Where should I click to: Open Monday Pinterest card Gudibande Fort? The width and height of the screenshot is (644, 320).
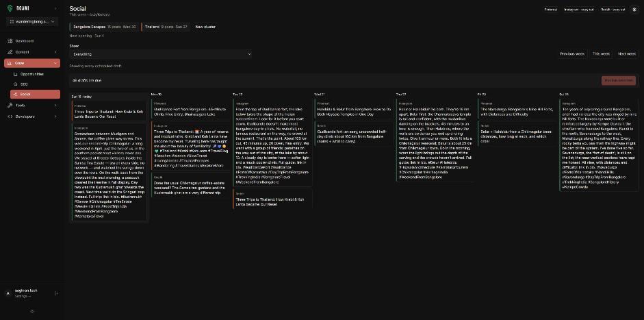pos(191,109)
